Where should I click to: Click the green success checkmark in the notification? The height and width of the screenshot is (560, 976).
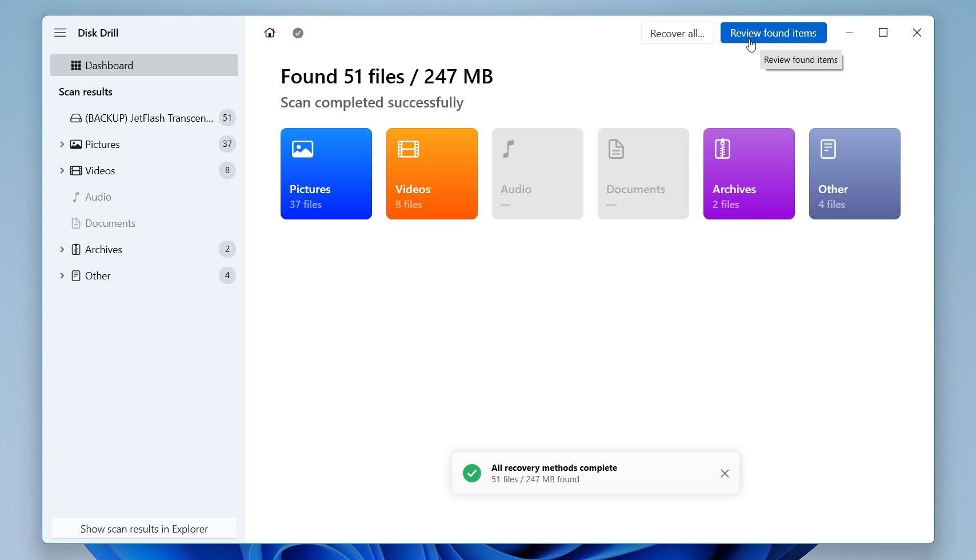click(x=472, y=473)
